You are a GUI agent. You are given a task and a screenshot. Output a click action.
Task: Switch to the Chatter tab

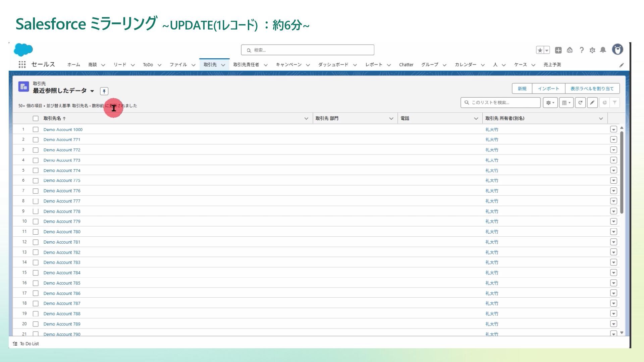406,65
